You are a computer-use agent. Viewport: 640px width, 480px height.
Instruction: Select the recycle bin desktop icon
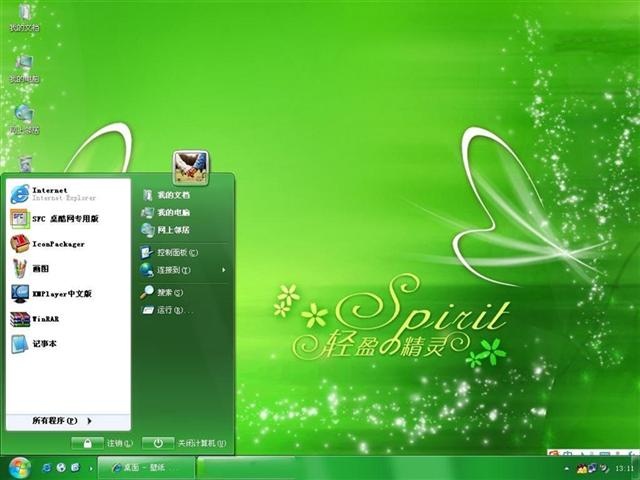(25, 163)
